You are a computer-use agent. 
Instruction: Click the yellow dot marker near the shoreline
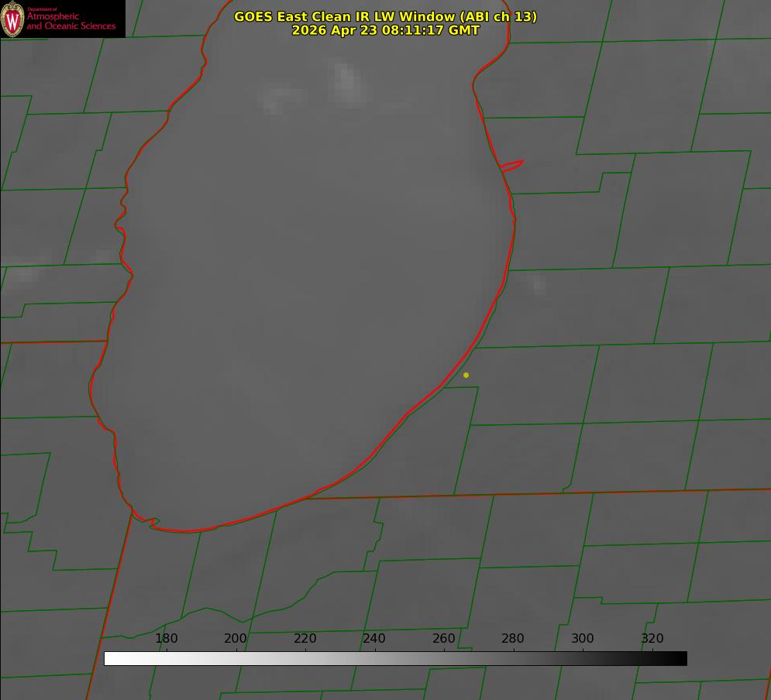[466, 376]
